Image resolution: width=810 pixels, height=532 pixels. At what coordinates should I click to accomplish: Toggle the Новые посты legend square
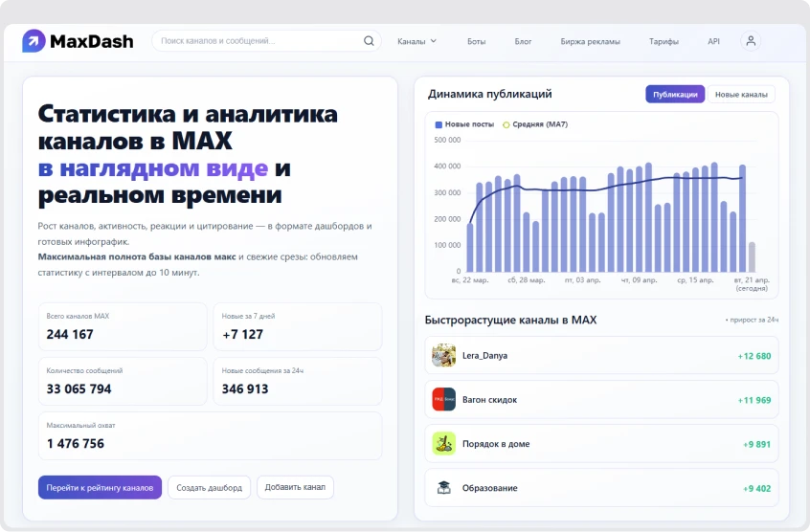(439, 124)
